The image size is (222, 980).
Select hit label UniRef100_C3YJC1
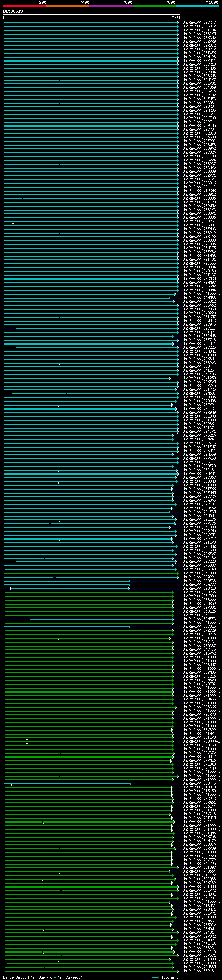[199, 642]
